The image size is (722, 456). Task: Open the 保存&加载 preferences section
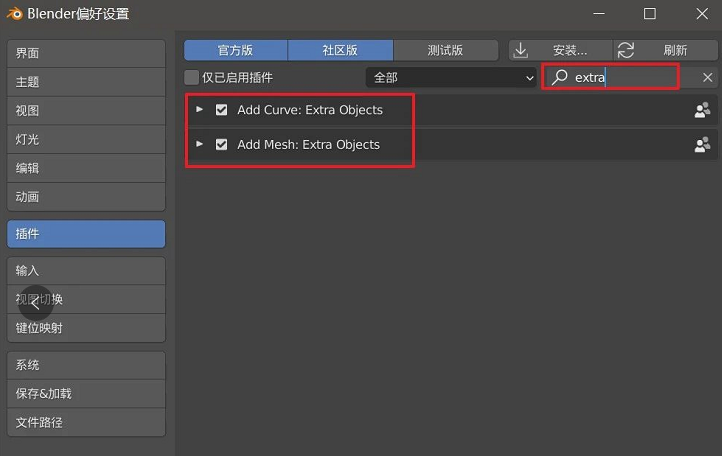86,394
